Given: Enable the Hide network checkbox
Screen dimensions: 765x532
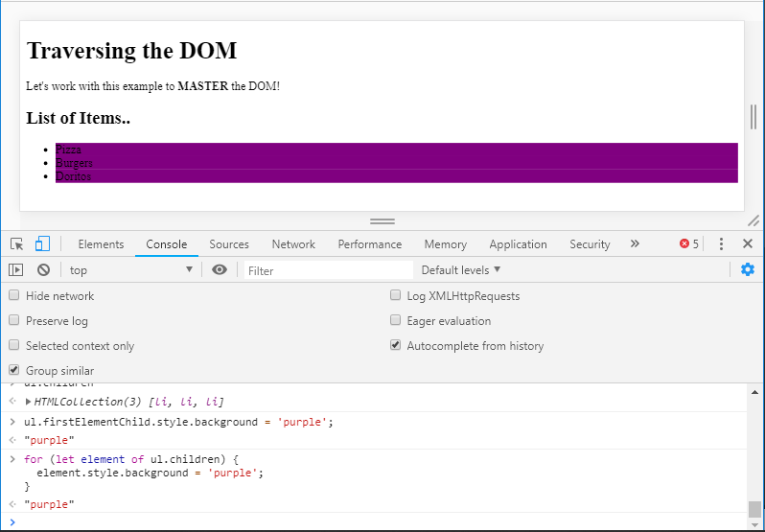Looking at the screenshot, I should (14, 295).
